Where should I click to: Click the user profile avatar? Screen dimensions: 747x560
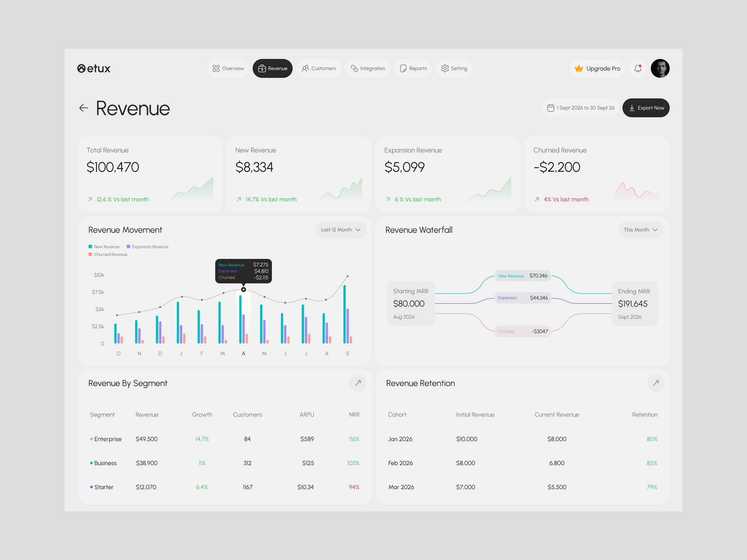(x=660, y=68)
